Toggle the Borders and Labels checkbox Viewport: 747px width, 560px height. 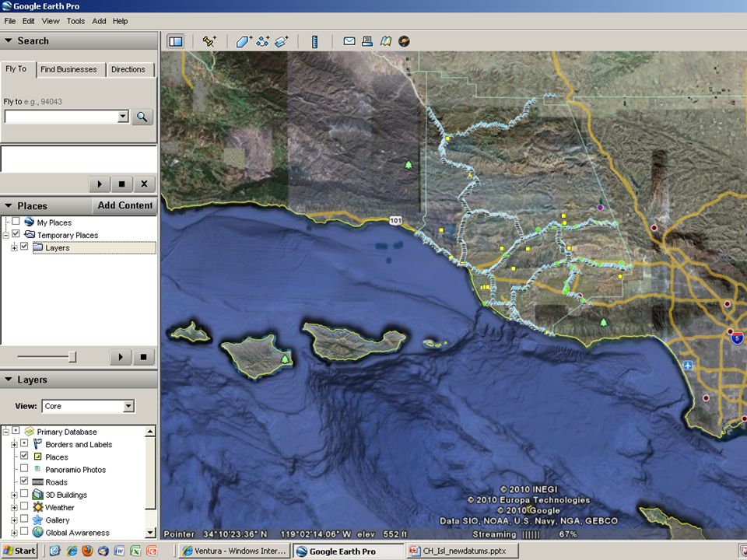(24, 443)
